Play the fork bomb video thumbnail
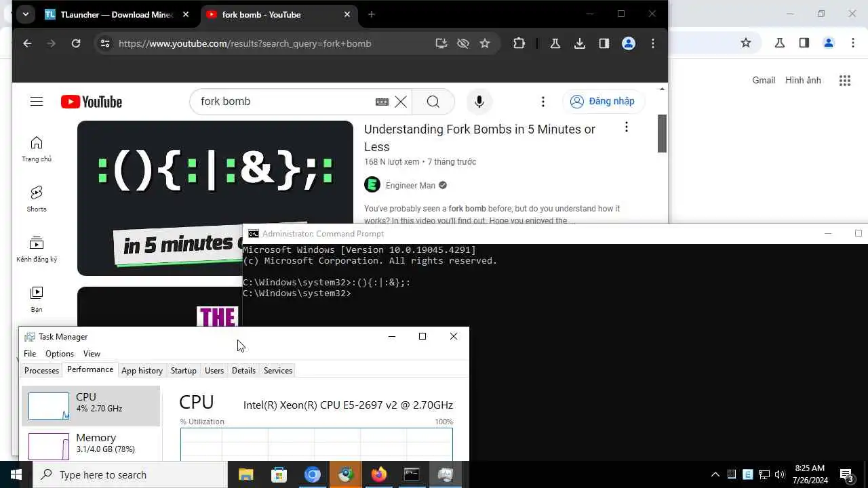 coord(215,198)
